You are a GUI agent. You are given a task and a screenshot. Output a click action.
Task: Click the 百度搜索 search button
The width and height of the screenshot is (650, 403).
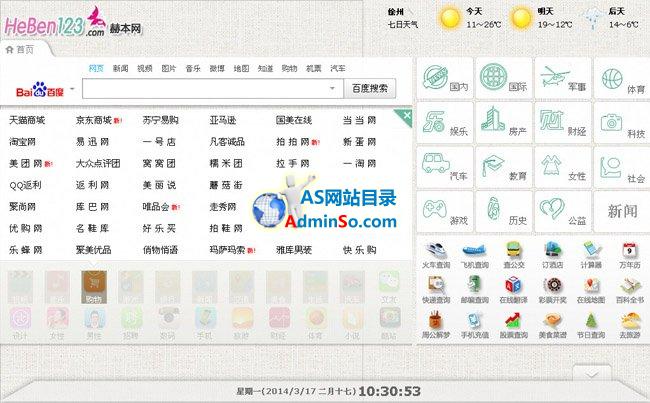point(370,88)
